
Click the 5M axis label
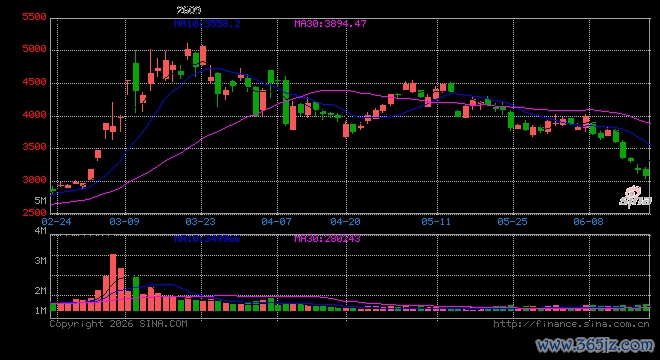[x=40, y=201]
